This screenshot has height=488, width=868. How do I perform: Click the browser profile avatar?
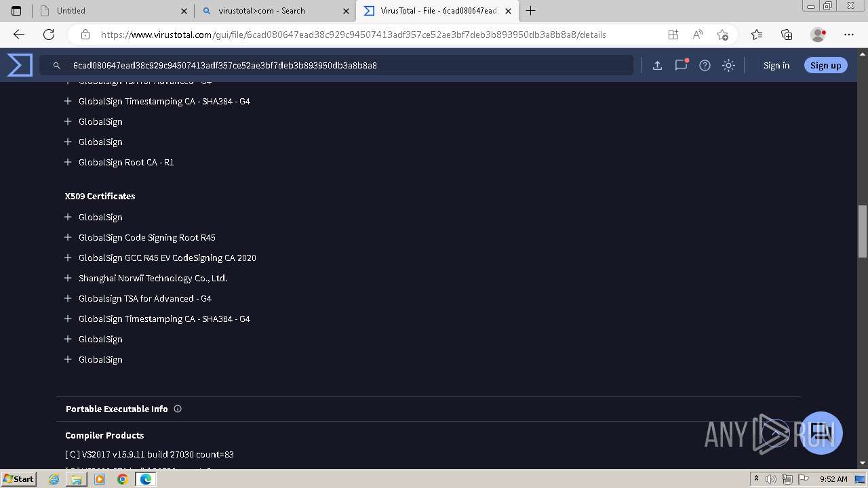[x=818, y=35]
